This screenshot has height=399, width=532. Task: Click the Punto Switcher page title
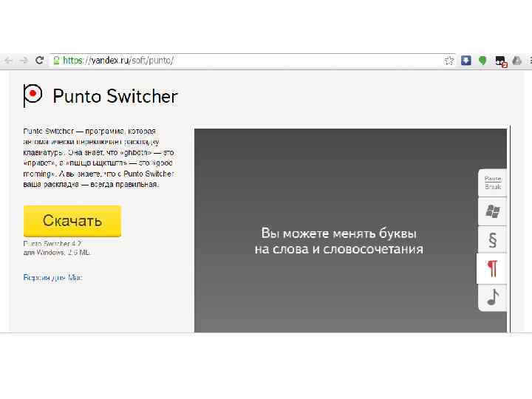115,96
